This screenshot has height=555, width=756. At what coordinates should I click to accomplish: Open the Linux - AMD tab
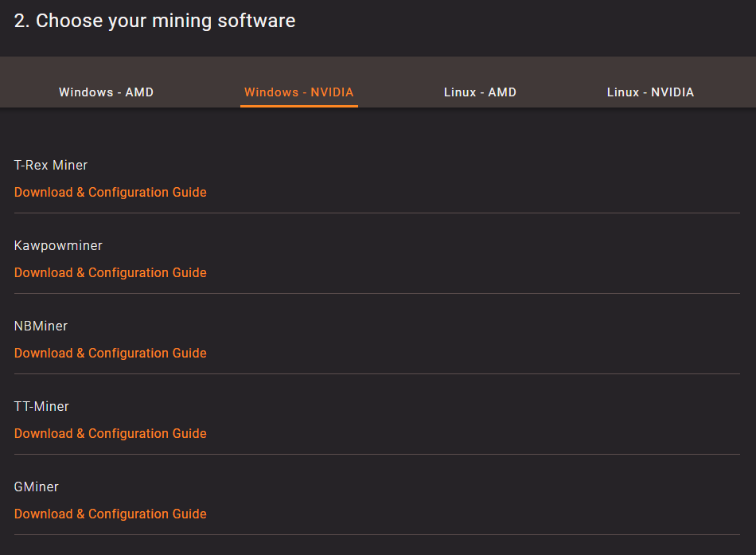[x=480, y=92]
